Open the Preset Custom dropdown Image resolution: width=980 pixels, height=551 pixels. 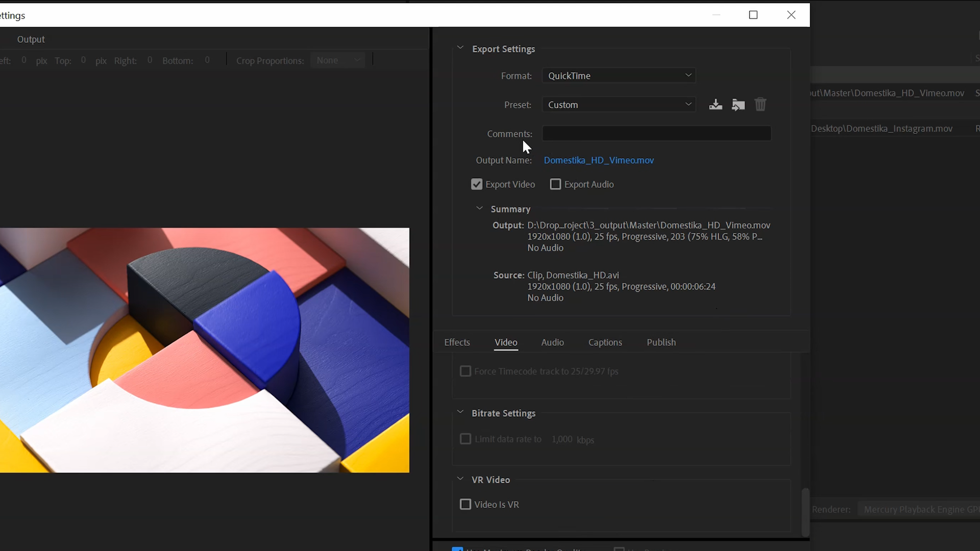[x=619, y=105]
